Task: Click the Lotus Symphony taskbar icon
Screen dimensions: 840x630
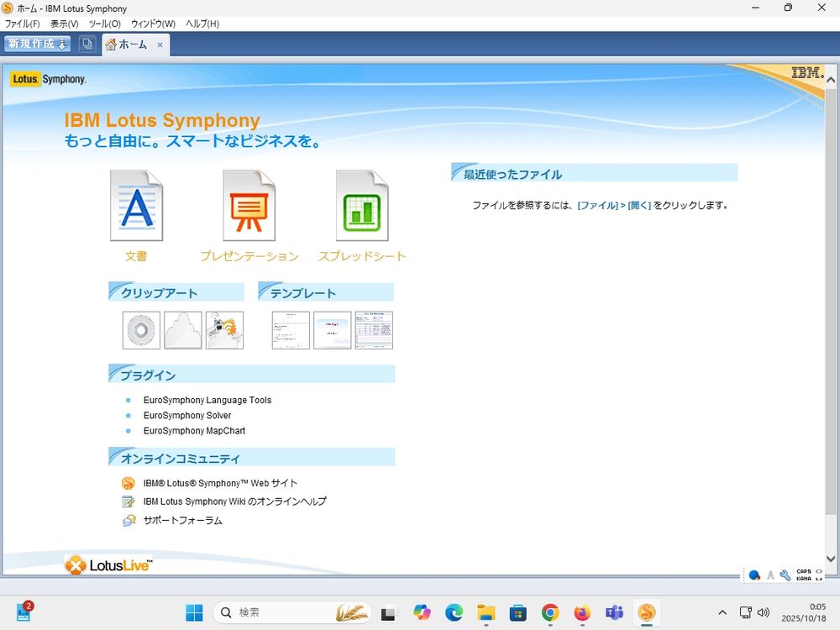Action: pyautogui.click(x=647, y=612)
